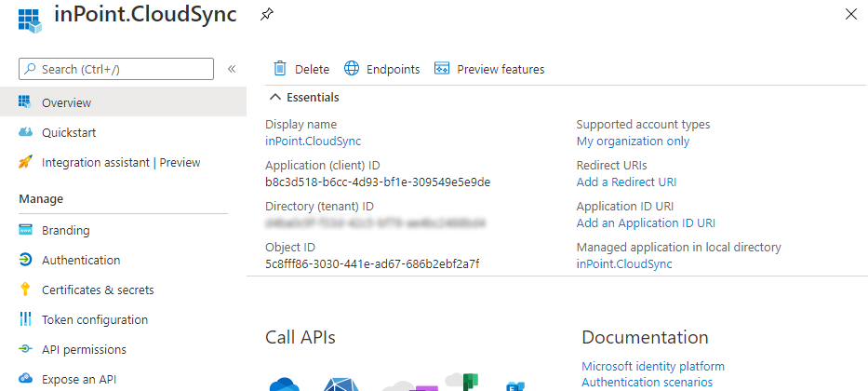868x391 pixels.
Task: Click the Display name label
Action: point(301,124)
